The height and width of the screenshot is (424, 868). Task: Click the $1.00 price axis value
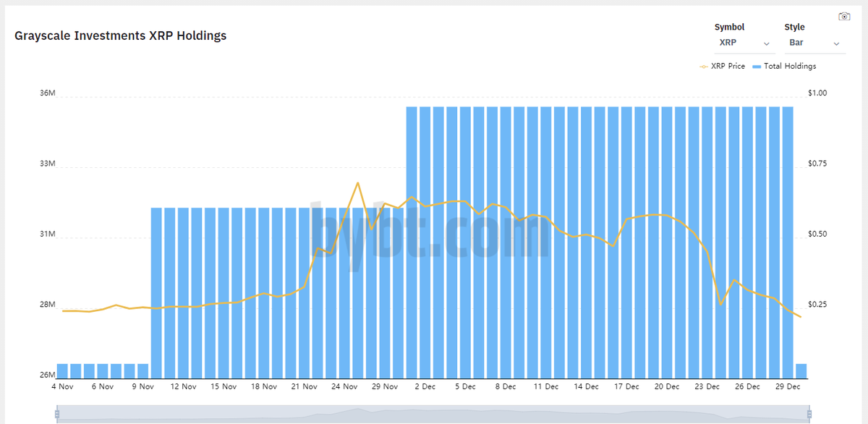tap(817, 93)
